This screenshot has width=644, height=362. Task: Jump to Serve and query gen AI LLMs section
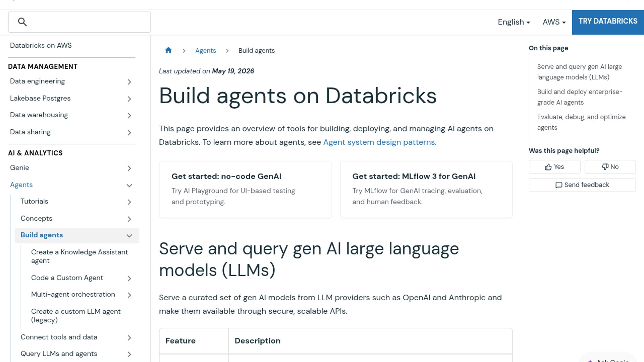(580, 72)
